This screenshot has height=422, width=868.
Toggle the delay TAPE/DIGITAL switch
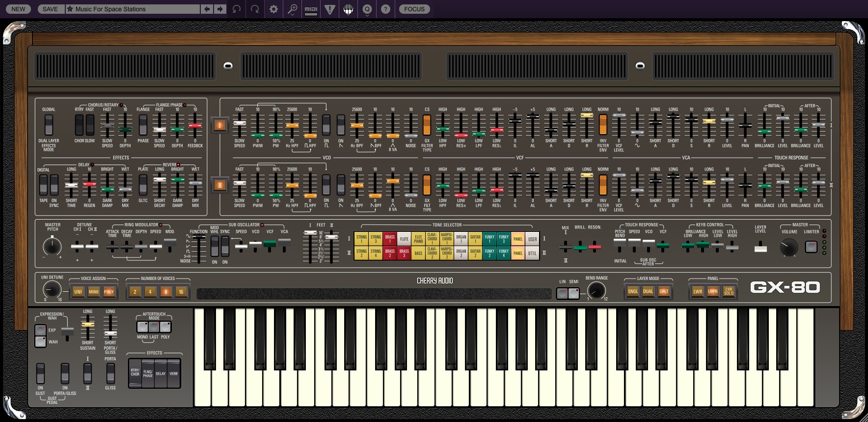(x=43, y=185)
